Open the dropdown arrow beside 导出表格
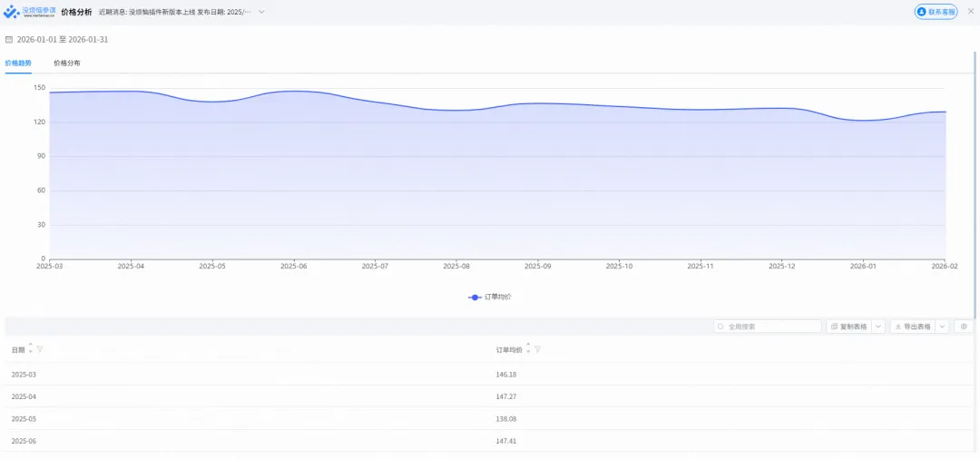 click(942, 327)
